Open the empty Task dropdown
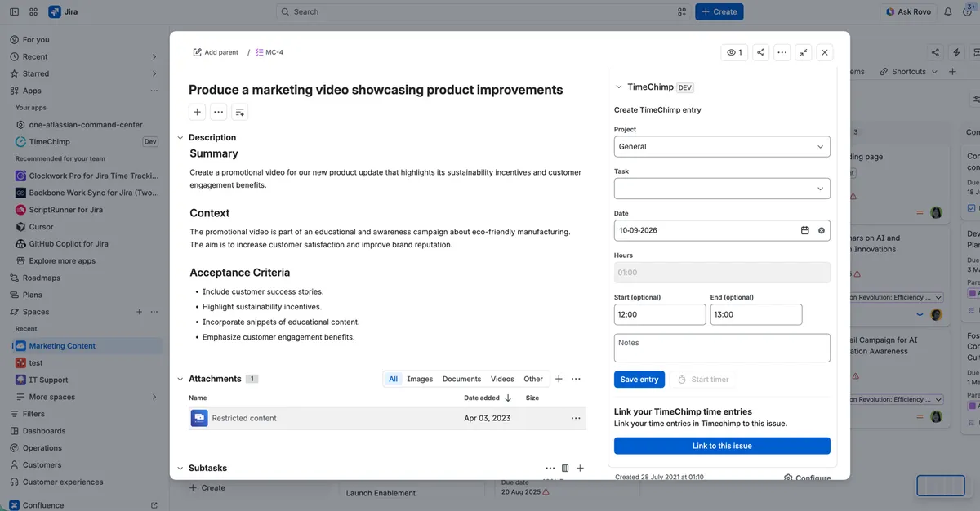 (722, 189)
